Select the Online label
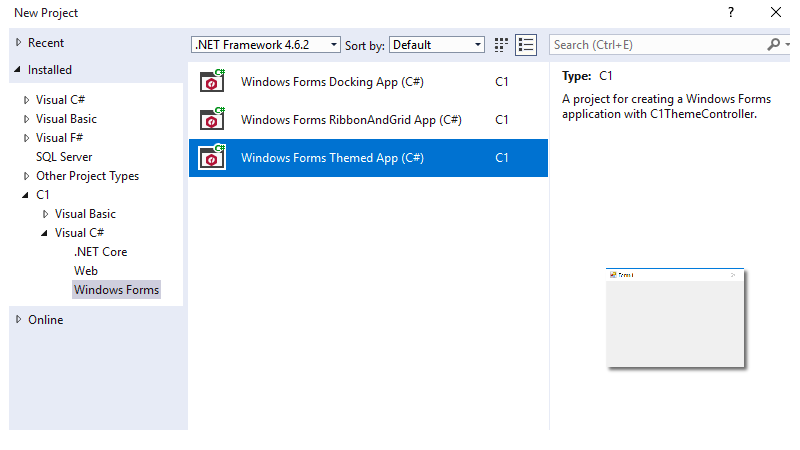The width and height of the screenshot is (800, 450). [x=45, y=319]
